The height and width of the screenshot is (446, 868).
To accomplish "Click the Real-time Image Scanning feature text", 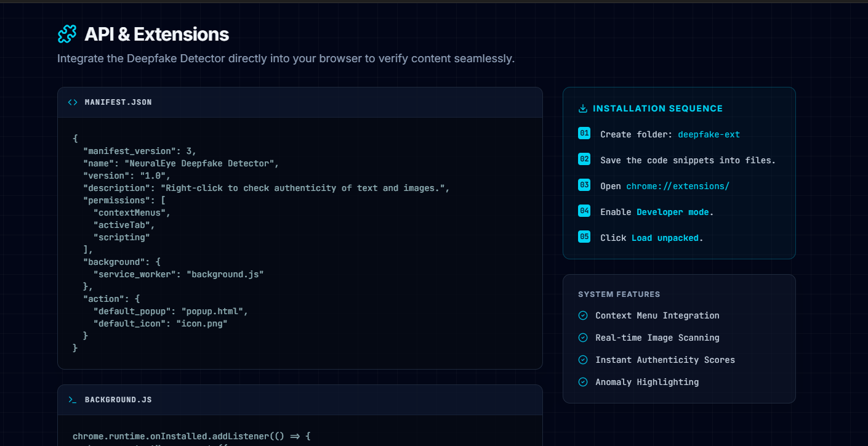I will pos(657,338).
